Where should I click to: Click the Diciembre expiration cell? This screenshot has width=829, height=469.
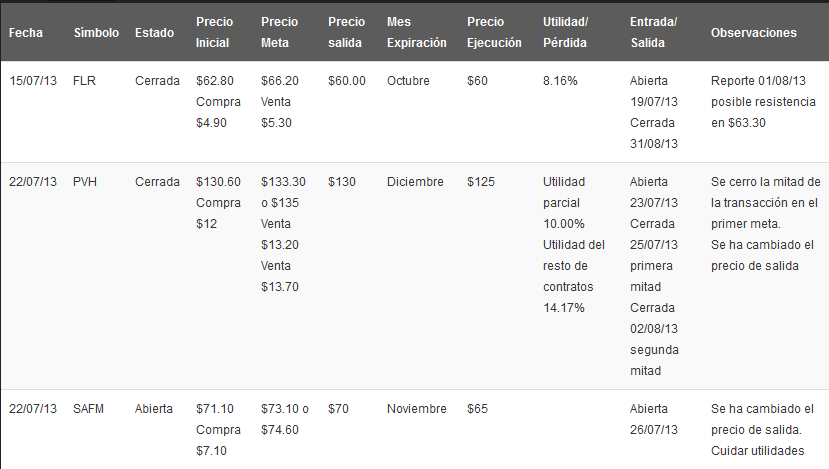pos(415,182)
